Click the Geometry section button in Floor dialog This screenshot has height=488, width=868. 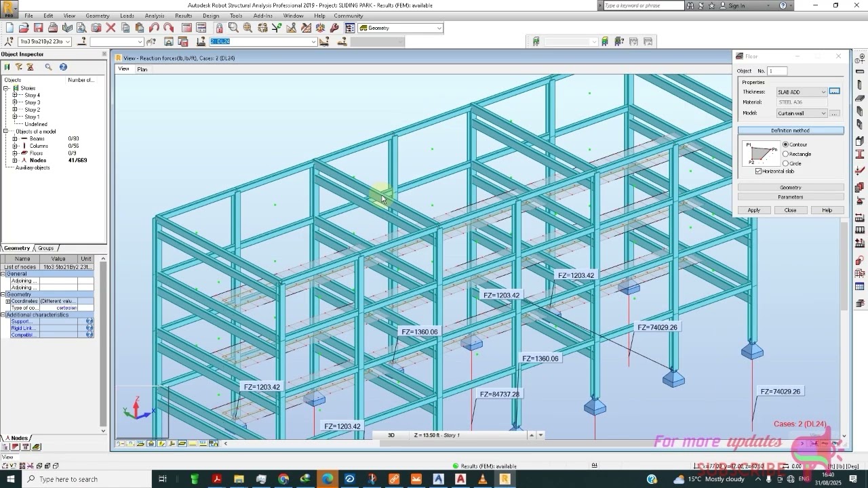791,187
